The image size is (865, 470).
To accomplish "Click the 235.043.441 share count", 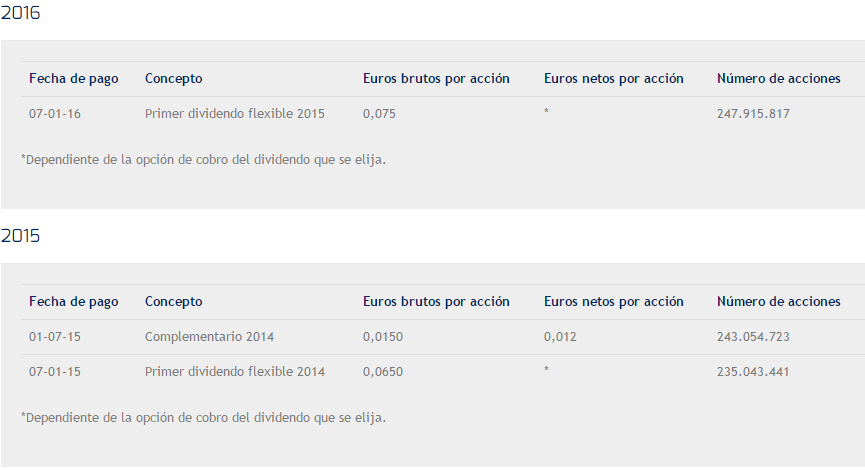I will pyautogui.click(x=753, y=372).
